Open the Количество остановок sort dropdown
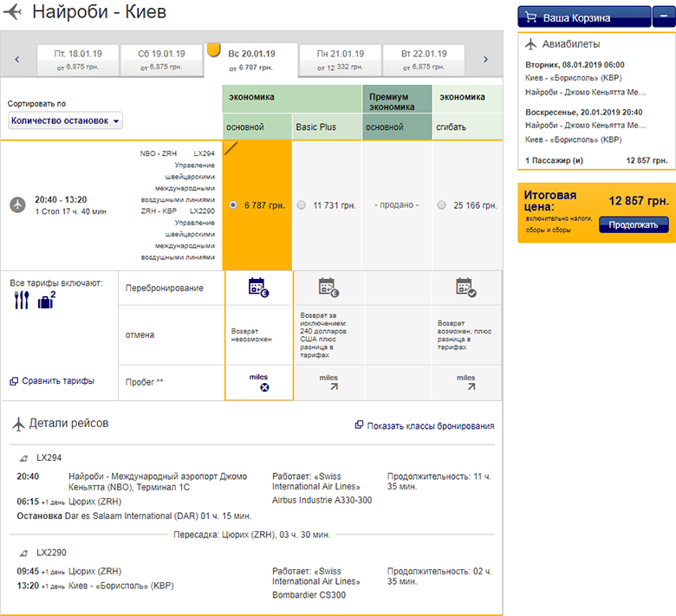676x616 pixels. (x=66, y=120)
